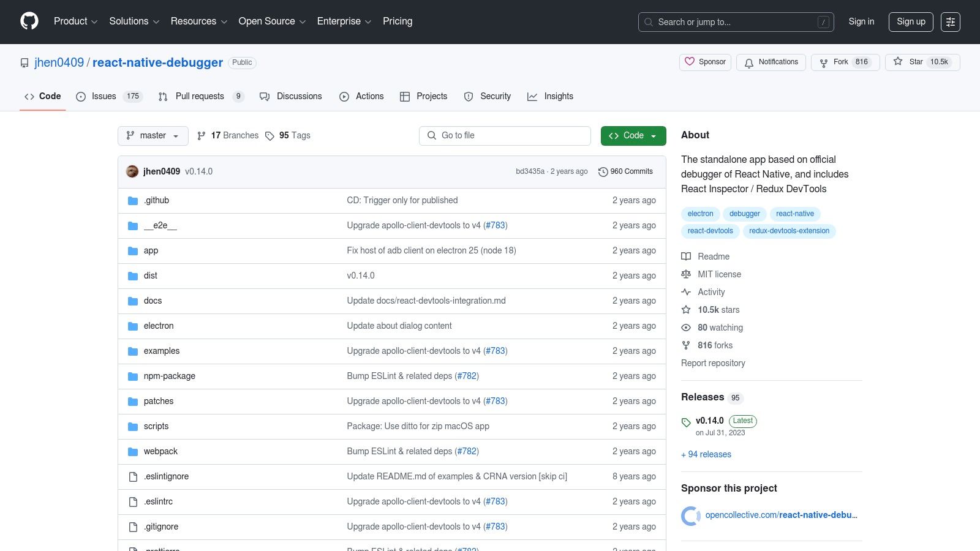Expand the master branch selector
Viewport: 980px width, 551px height.
[x=153, y=136]
